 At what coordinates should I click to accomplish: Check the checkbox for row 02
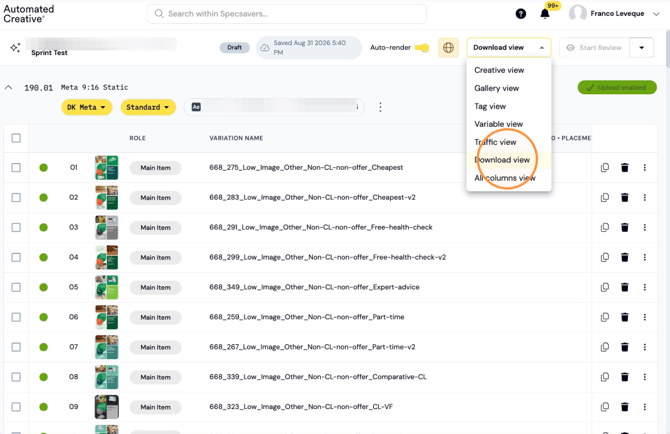coord(16,197)
